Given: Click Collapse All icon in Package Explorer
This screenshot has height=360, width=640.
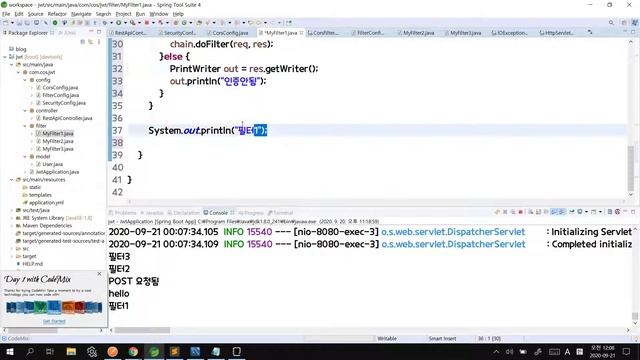Looking at the screenshot, I should pos(83,42).
